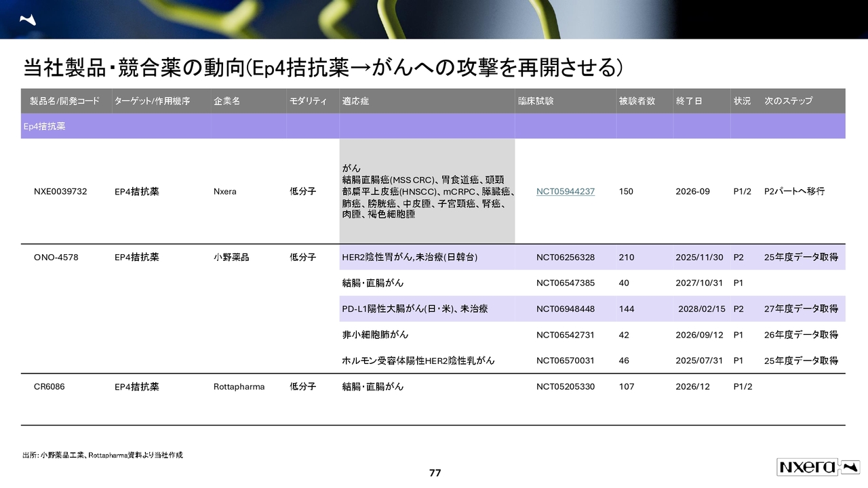Screen dimensions: 868x488
Task: Select PD-L1陽性大腸がん(日・米)、未治療 indication
Action: pos(414,308)
